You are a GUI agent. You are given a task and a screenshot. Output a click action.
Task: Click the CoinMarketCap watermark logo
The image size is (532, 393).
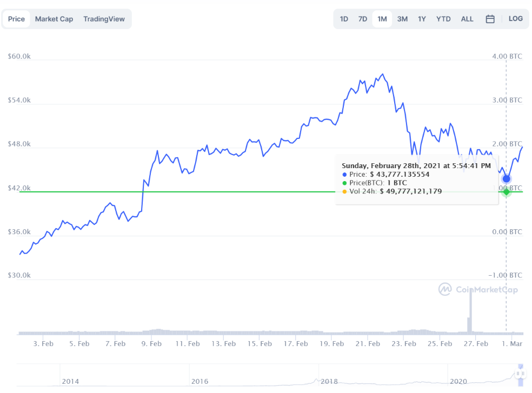[x=478, y=290]
